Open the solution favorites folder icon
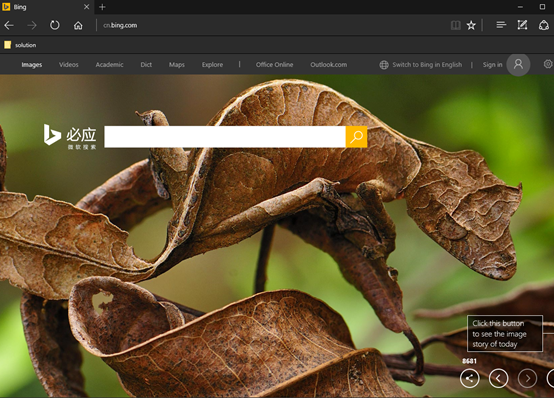Screen dimensions: 554x398 (7, 45)
